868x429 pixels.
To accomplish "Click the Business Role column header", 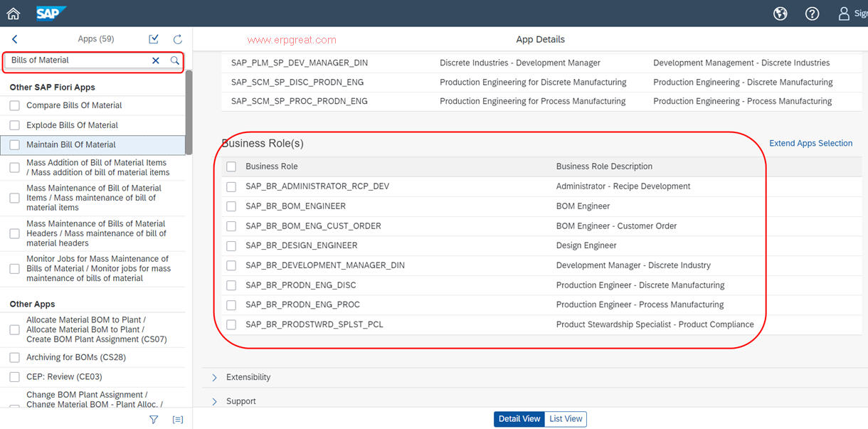I will click(272, 166).
